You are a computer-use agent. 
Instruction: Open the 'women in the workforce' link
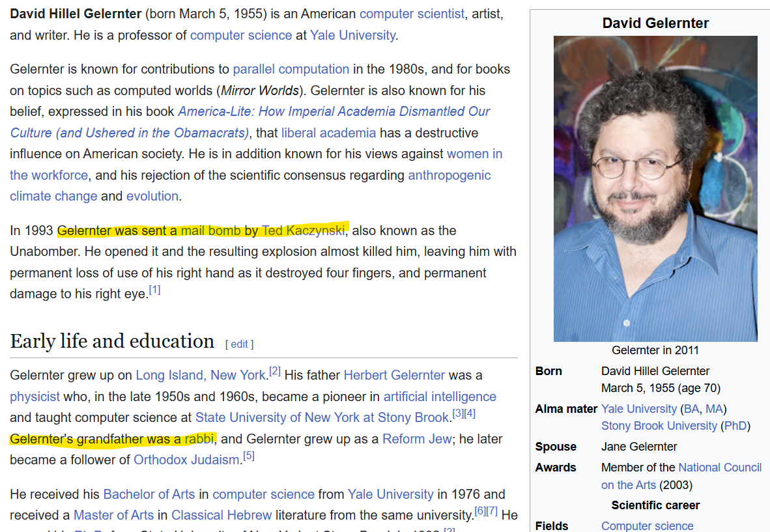point(474,154)
